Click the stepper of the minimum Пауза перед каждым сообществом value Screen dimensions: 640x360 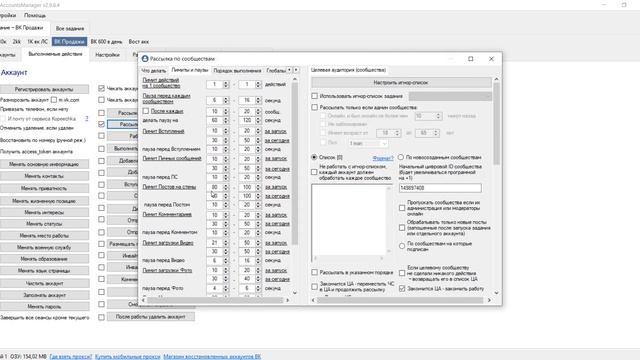click(x=226, y=100)
